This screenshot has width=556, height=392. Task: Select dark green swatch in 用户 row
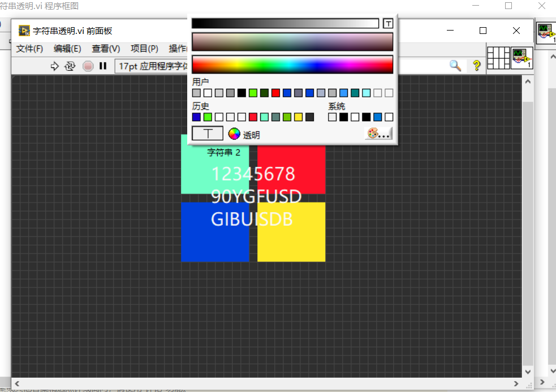pos(264,93)
